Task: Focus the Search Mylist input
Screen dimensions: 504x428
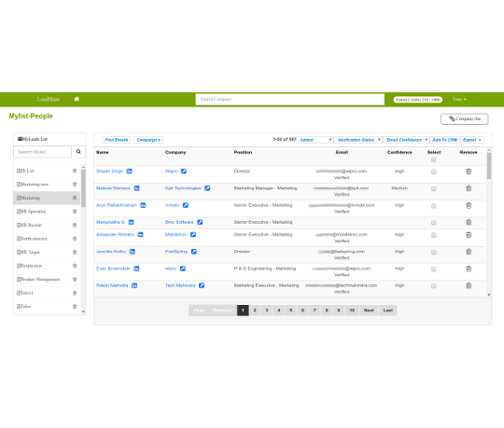Action: pyautogui.click(x=42, y=152)
